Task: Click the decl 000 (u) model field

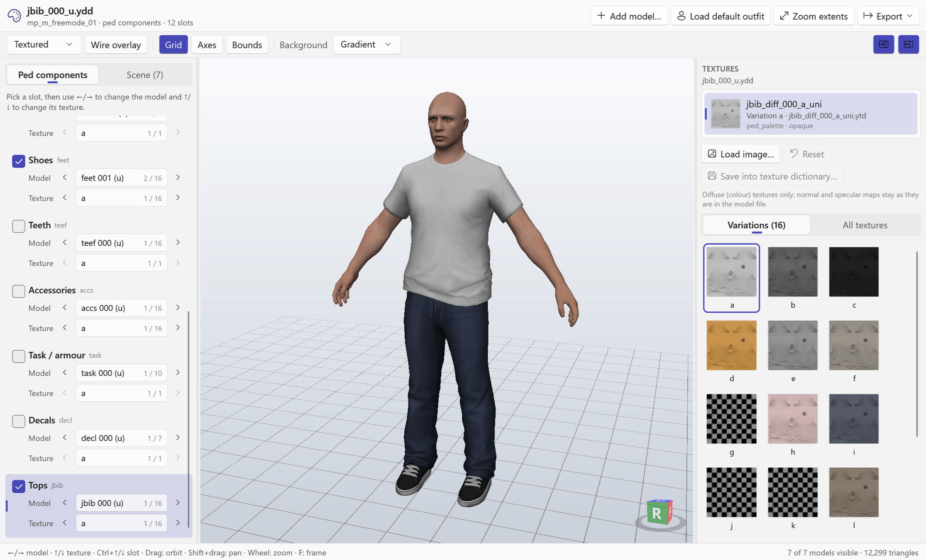Action: click(121, 438)
